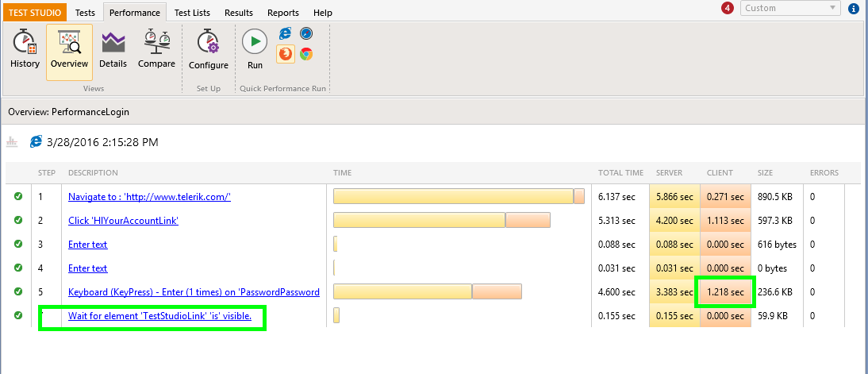Click the green pass icon for step 3
Screen dimensions: 868x374
pyautogui.click(x=18, y=244)
